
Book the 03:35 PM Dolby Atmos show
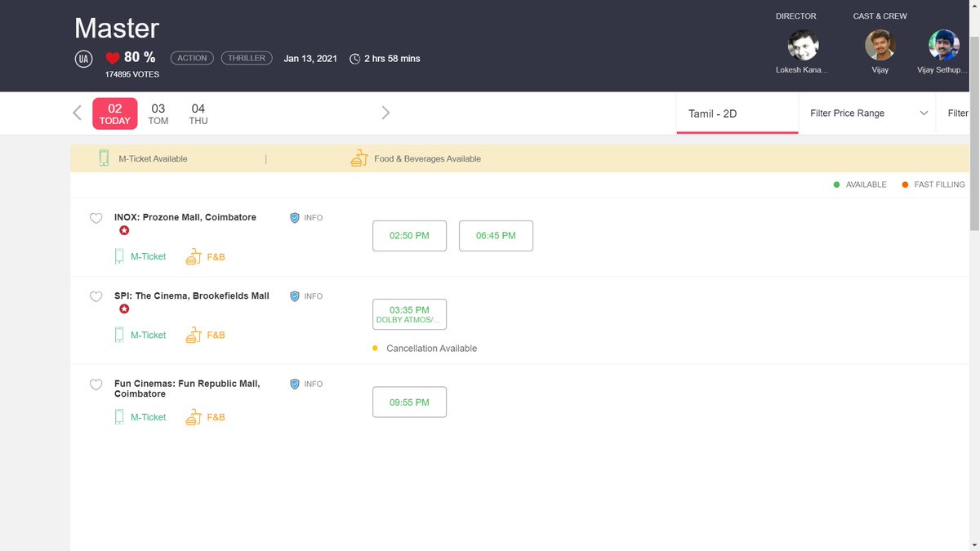[409, 314]
